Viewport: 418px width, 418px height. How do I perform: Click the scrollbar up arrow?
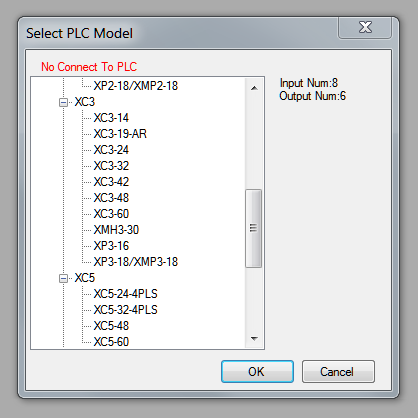coord(254,88)
